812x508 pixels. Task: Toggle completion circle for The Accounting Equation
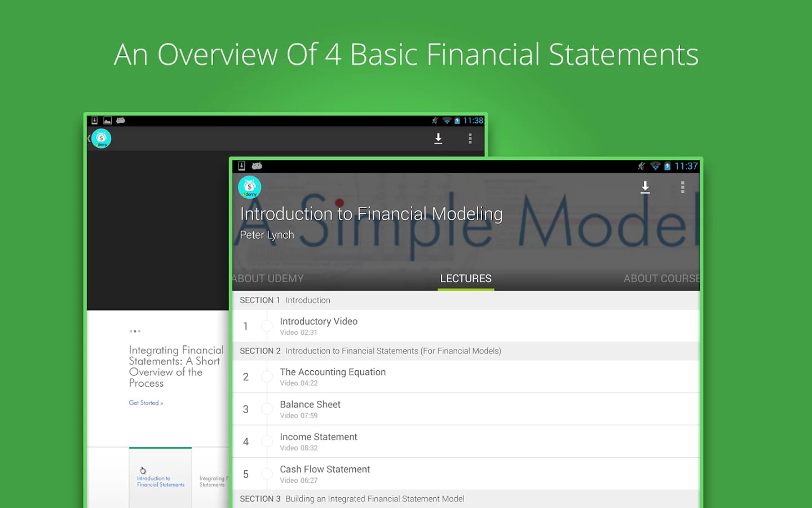(267, 376)
